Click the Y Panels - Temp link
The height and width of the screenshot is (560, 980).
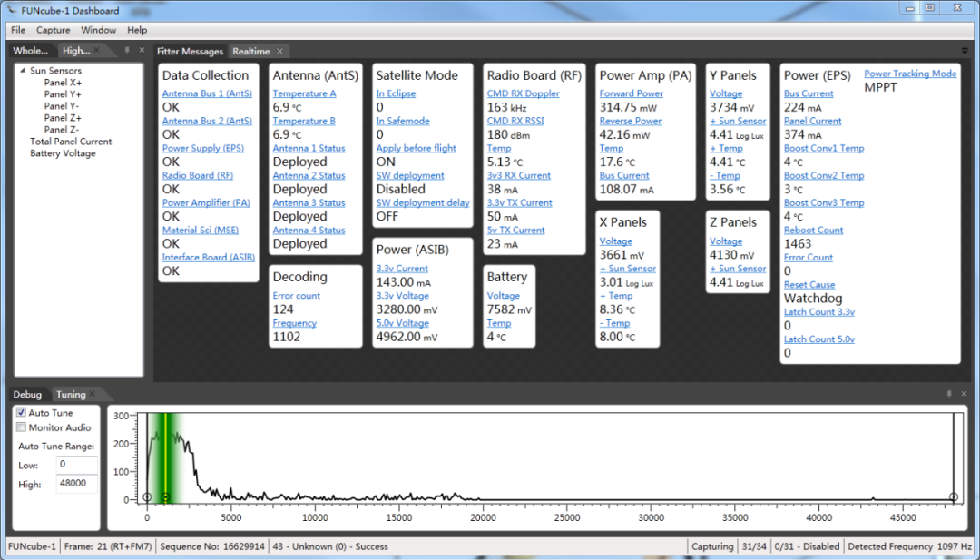click(725, 176)
